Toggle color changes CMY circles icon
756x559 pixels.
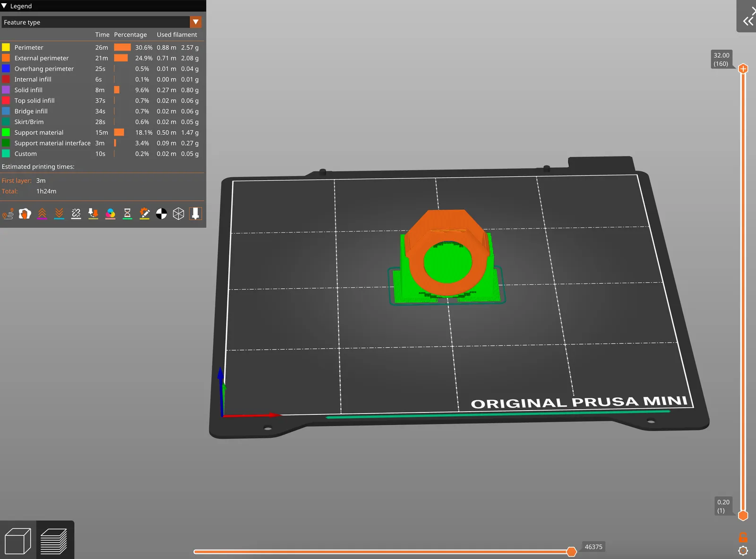point(110,214)
